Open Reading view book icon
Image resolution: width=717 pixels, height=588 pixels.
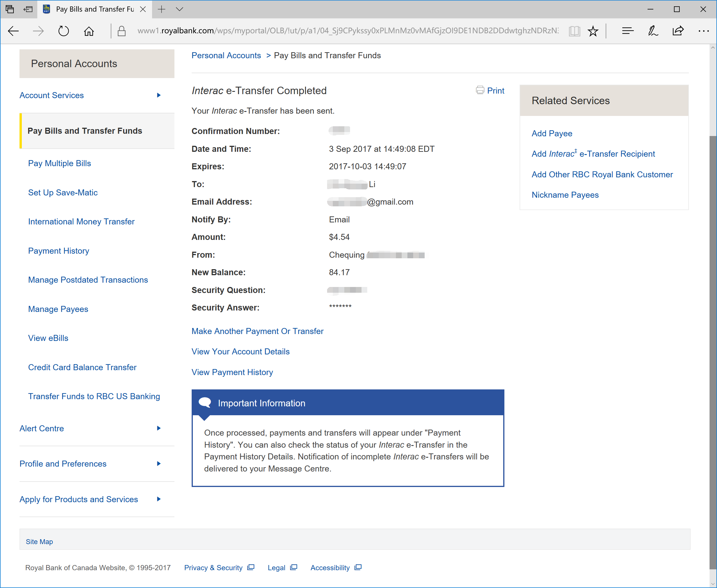click(574, 31)
